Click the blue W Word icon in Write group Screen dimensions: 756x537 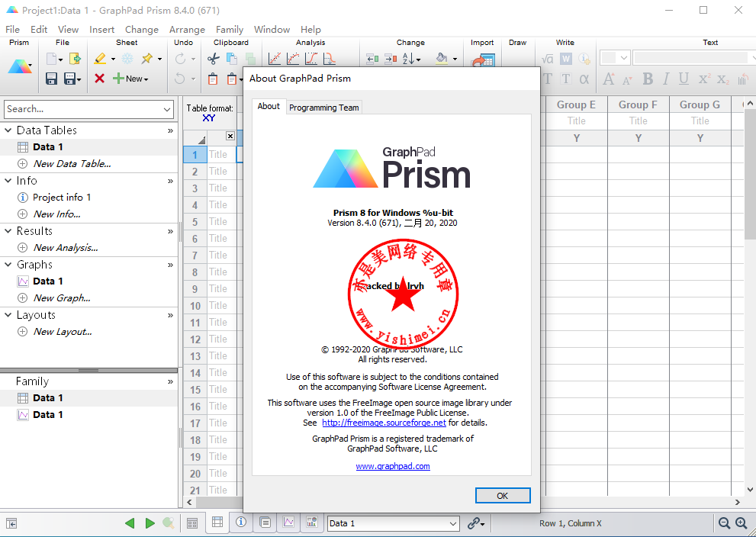tap(565, 59)
